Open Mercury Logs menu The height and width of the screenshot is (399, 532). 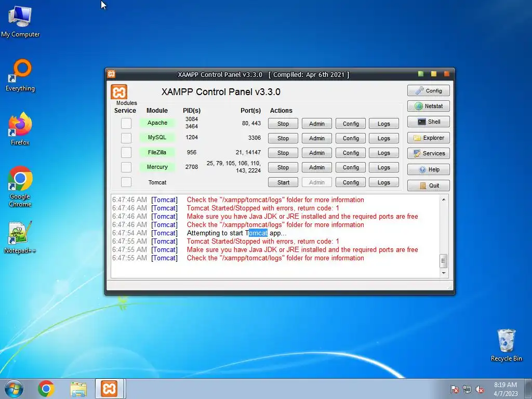click(384, 167)
